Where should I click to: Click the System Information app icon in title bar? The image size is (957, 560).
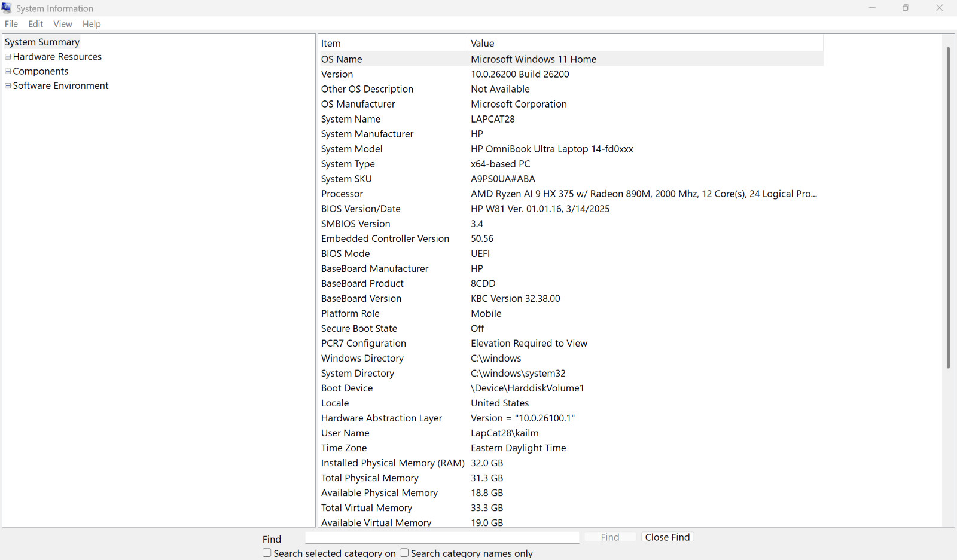click(7, 8)
